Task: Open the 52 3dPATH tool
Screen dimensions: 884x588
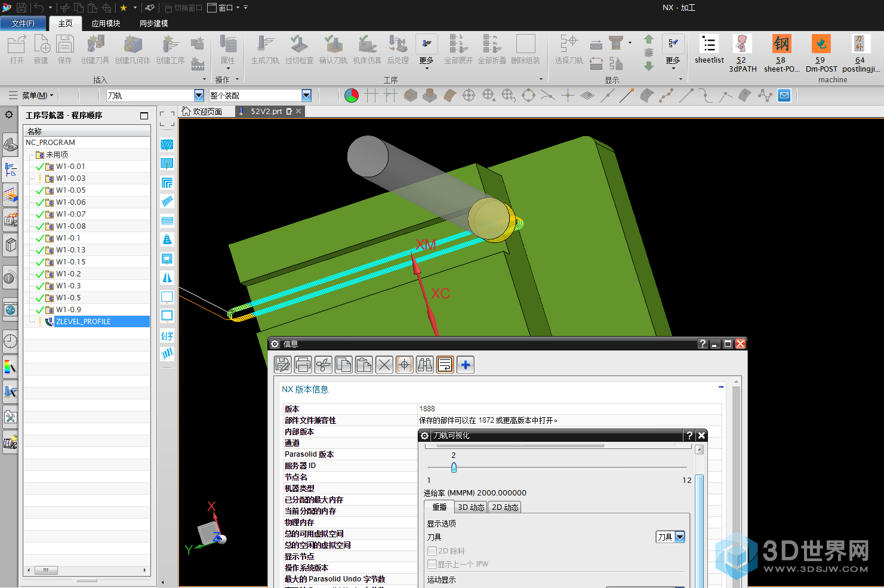Action: 742,44
